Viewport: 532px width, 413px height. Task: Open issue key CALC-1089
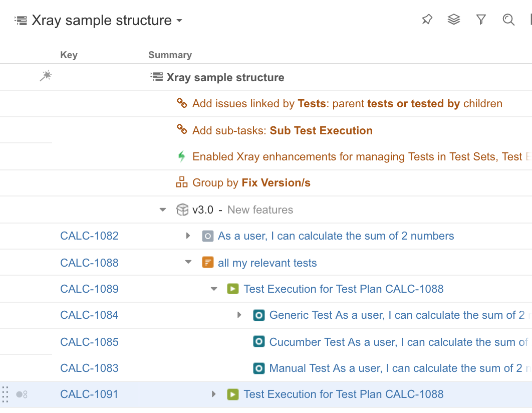point(89,289)
